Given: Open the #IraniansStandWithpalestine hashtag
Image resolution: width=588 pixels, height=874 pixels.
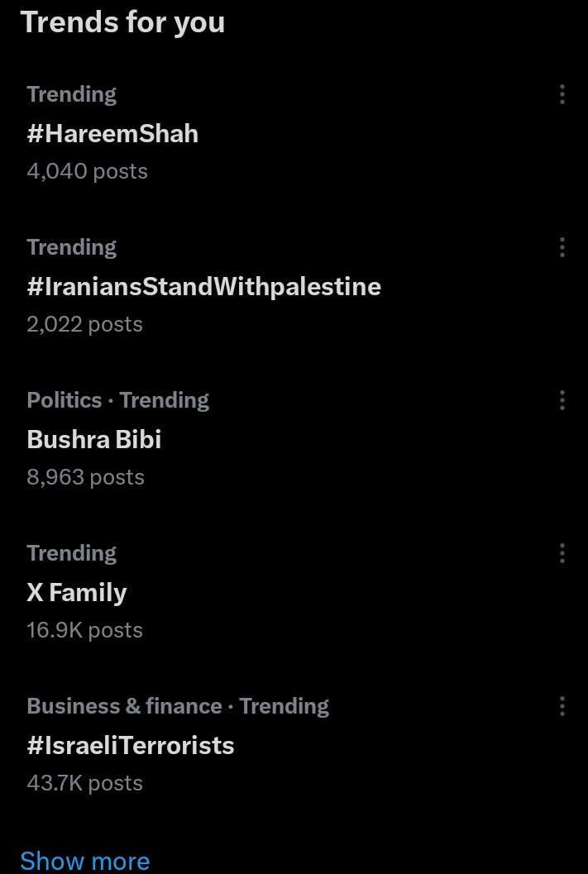Looking at the screenshot, I should pos(204,287).
